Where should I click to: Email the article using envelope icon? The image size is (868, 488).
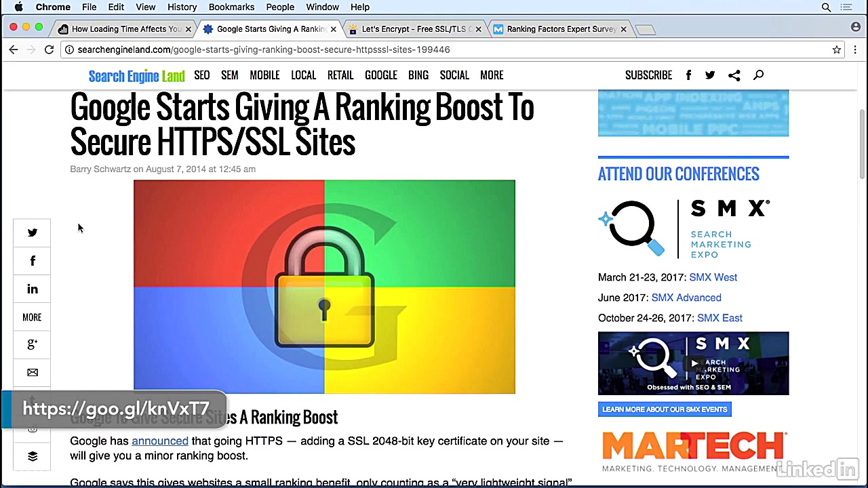click(32, 372)
